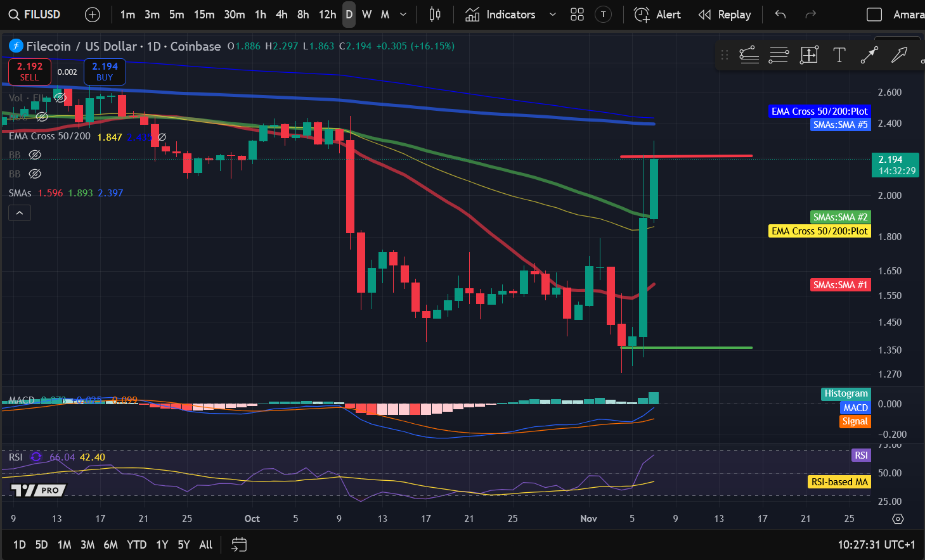The image size is (925, 560).
Task: Switch to the W weekly timeframe
Action: [366, 14]
